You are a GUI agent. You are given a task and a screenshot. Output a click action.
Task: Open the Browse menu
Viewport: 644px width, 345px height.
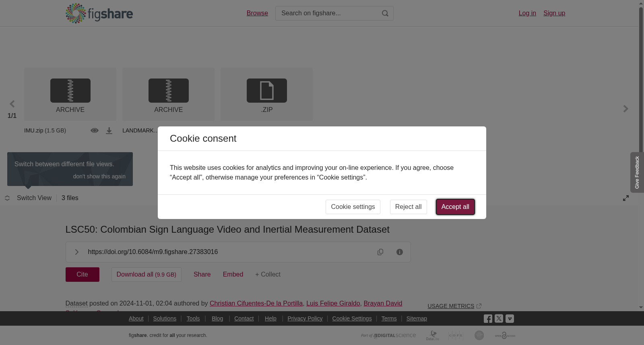[x=257, y=13]
